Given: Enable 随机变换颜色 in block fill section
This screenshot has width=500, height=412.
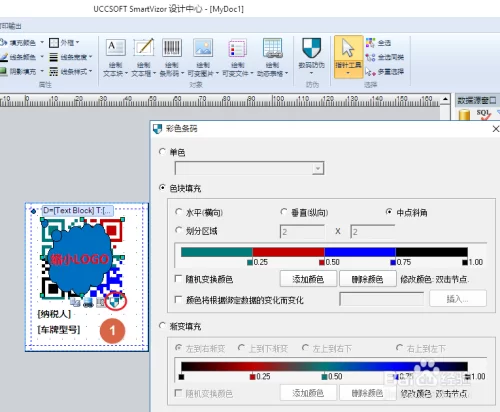Looking at the screenshot, I should click(179, 278).
